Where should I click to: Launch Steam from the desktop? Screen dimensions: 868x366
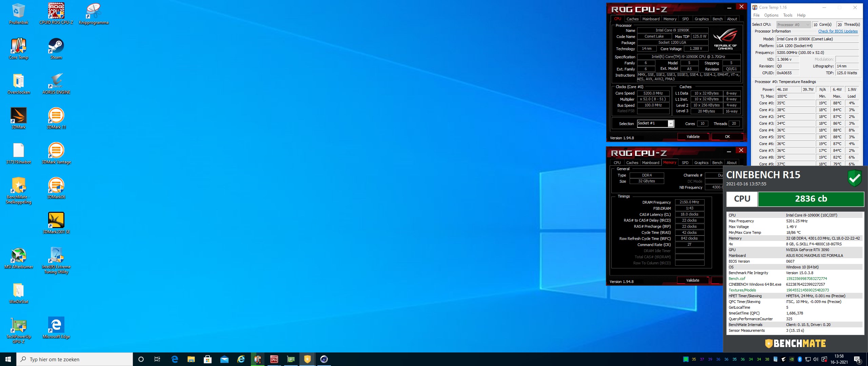click(x=56, y=49)
